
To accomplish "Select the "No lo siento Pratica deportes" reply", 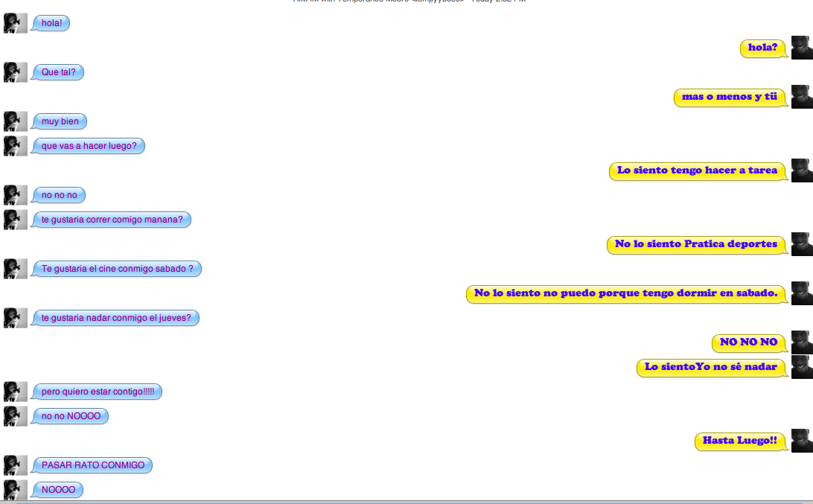I will tap(697, 244).
